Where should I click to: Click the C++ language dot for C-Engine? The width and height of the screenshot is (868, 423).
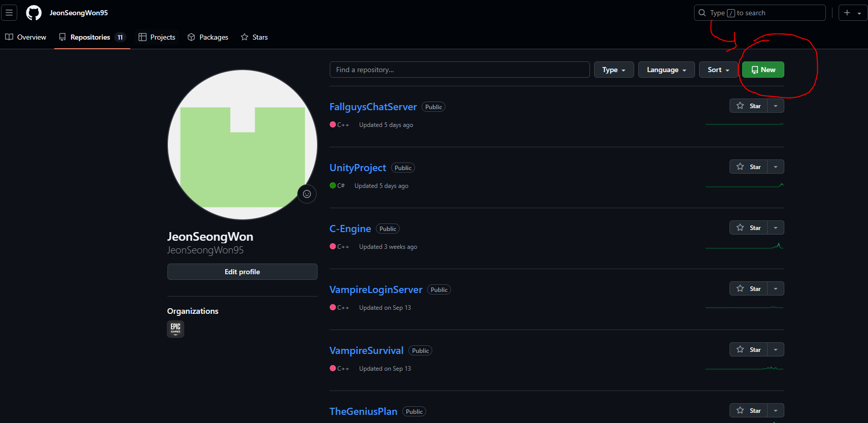tap(333, 246)
